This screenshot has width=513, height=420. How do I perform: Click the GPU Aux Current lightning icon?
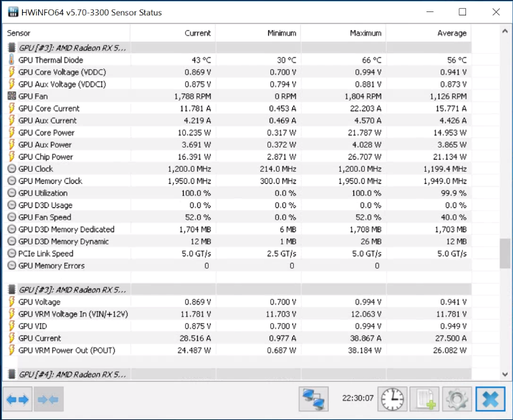tap(11, 121)
